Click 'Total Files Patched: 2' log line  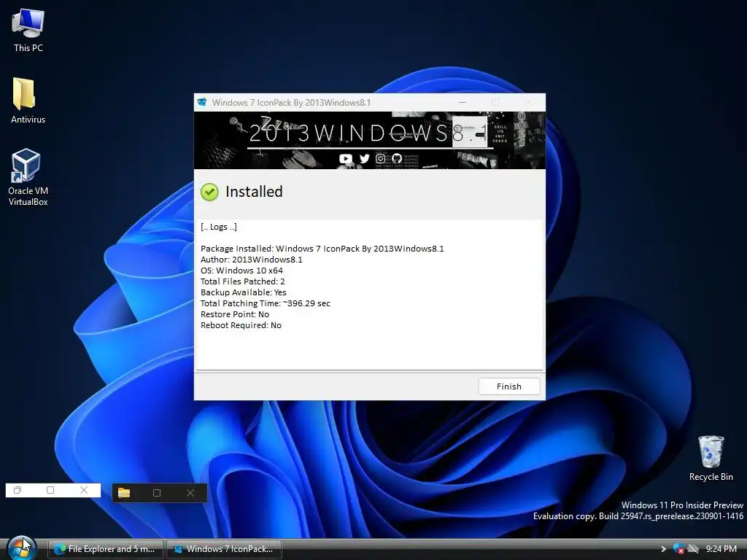click(x=242, y=281)
